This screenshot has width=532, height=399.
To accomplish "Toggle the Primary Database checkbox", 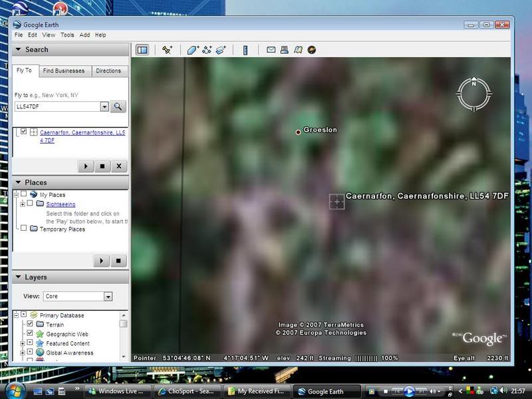I will click(x=23, y=314).
